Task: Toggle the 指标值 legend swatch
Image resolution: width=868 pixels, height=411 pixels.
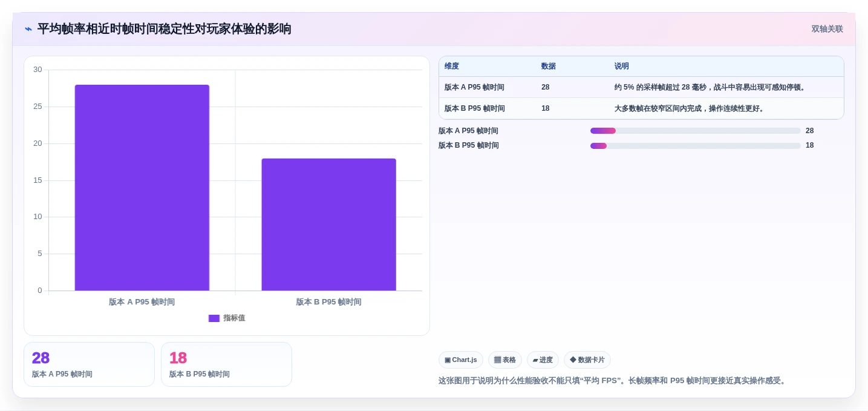Action: pos(214,318)
